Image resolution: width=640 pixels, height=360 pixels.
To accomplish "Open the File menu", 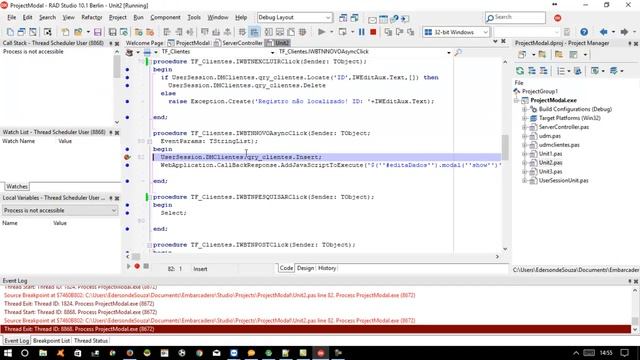I will click(x=12, y=18).
